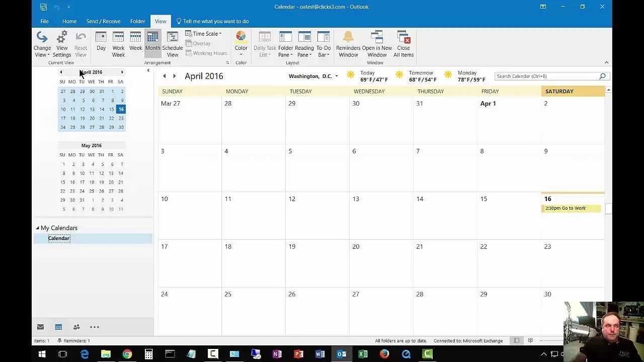
Task: Switch to Normal view in status bar
Action: pyautogui.click(x=516, y=340)
